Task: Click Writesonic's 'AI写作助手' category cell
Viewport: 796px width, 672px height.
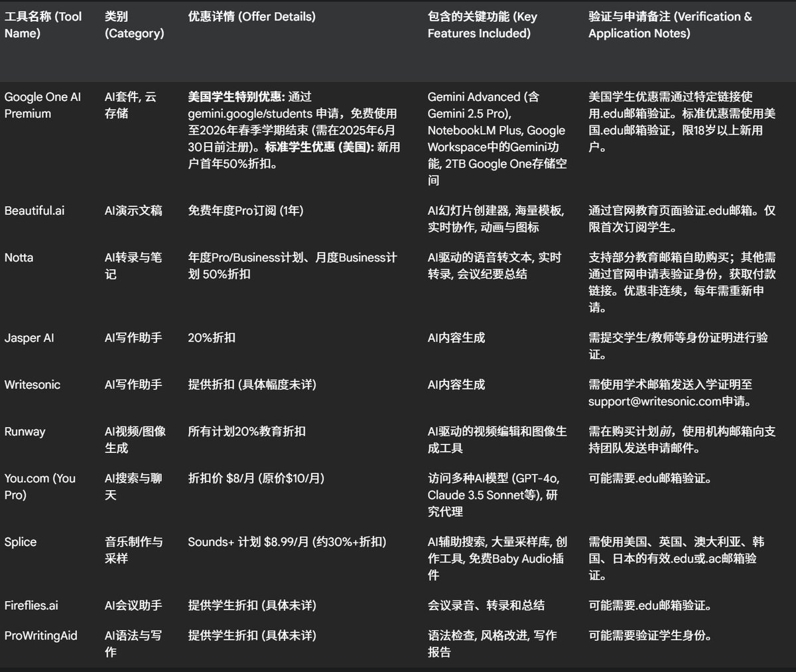Action: point(133,385)
